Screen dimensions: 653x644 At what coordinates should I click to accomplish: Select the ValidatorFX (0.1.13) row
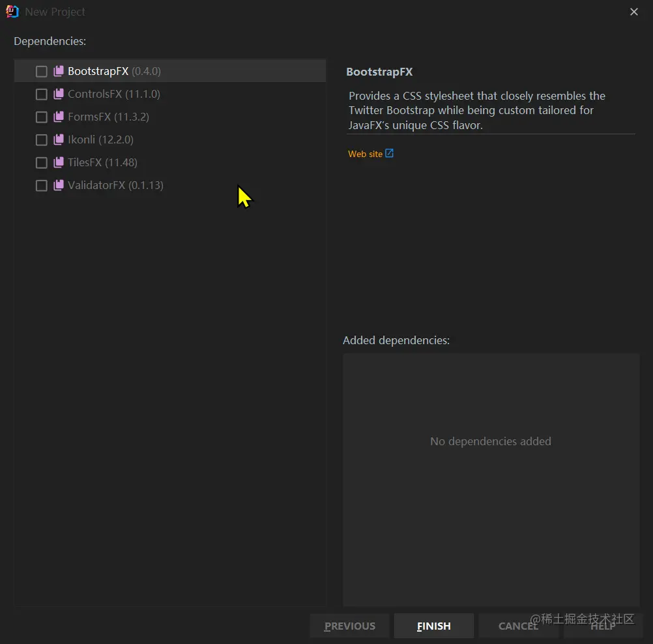click(170, 185)
